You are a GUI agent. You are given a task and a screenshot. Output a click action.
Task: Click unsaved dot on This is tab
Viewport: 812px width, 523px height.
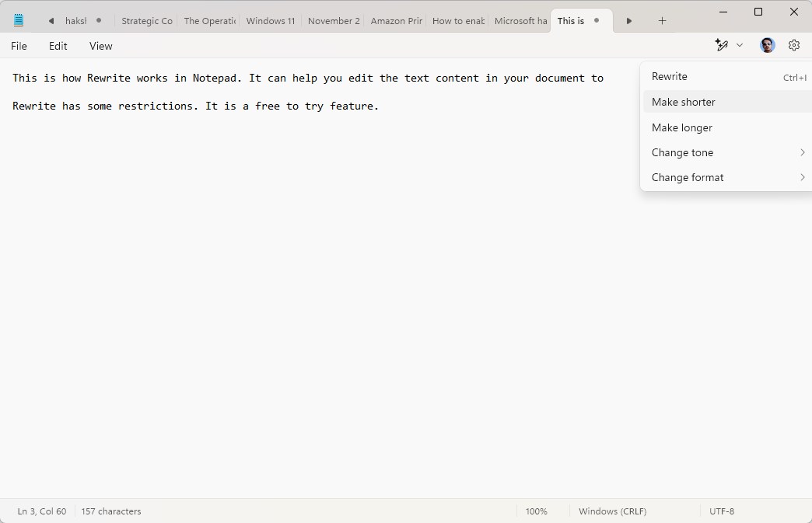click(597, 21)
